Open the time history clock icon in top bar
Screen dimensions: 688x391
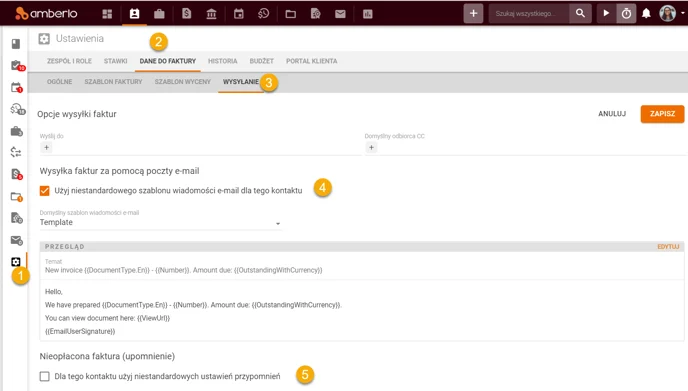pos(263,14)
